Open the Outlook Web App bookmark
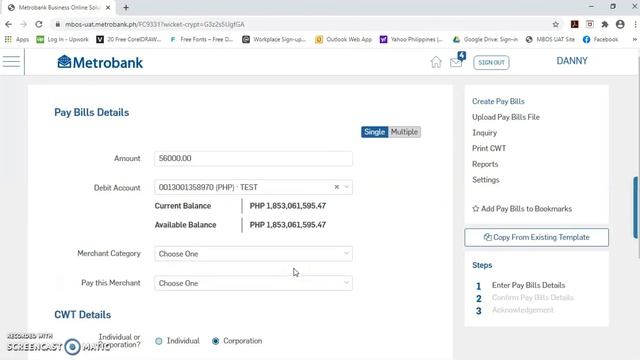 (343, 39)
